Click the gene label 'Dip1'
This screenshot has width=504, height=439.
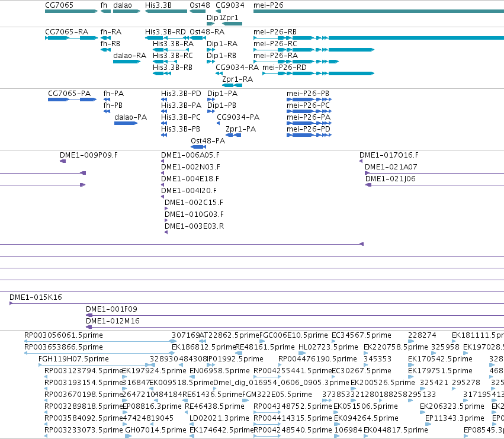tap(214, 17)
